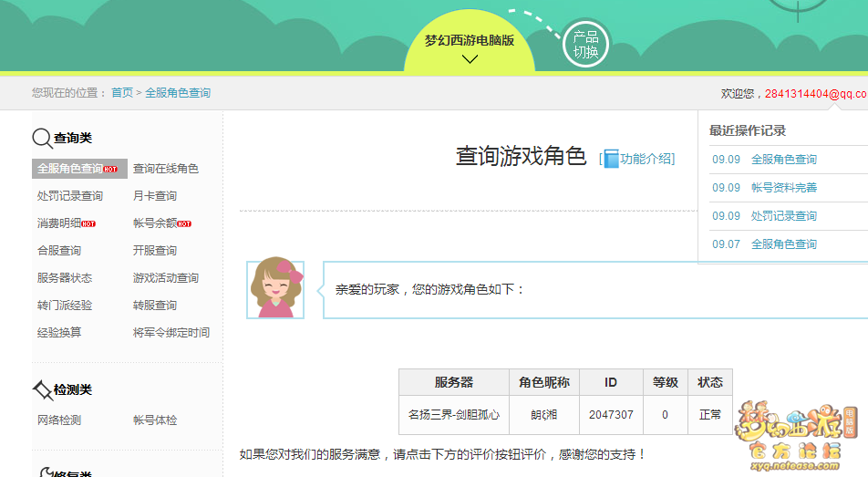The height and width of the screenshot is (477, 868).
Task: Open 网络检测 under 检测类
Action: coord(58,420)
